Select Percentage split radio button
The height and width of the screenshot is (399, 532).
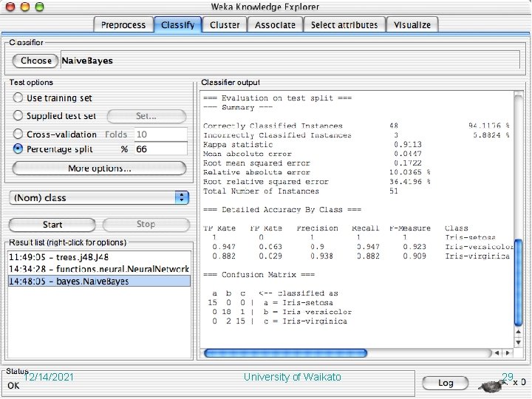18,149
